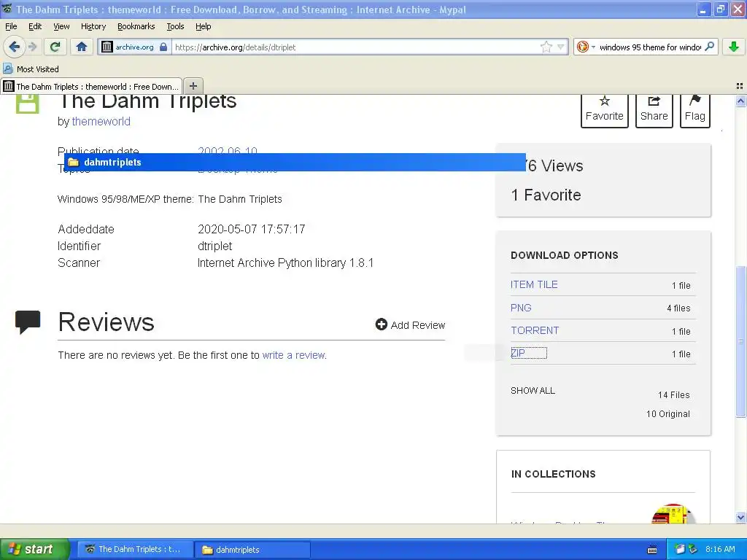
Task: Click the Share button
Action: (654, 109)
